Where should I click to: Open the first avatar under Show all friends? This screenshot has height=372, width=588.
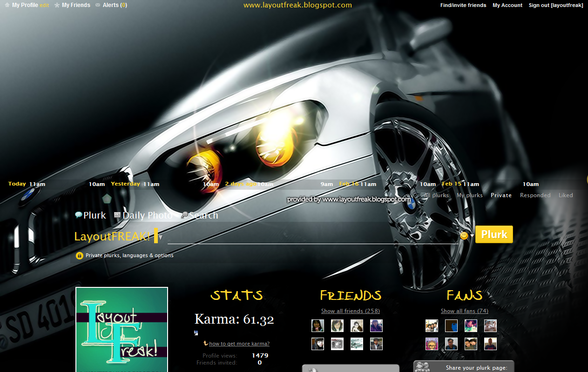point(318,325)
